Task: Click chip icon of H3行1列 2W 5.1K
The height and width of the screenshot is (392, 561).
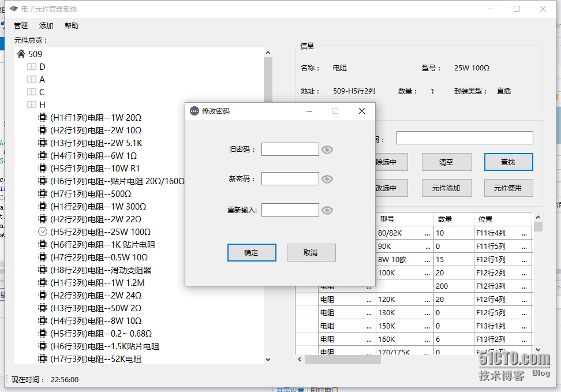Action: pyautogui.click(x=43, y=143)
